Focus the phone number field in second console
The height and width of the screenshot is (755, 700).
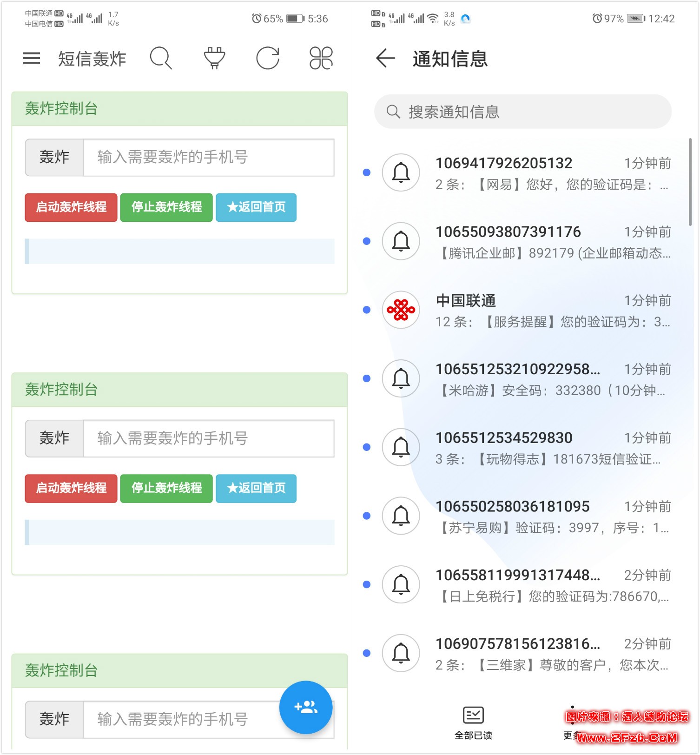(209, 438)
